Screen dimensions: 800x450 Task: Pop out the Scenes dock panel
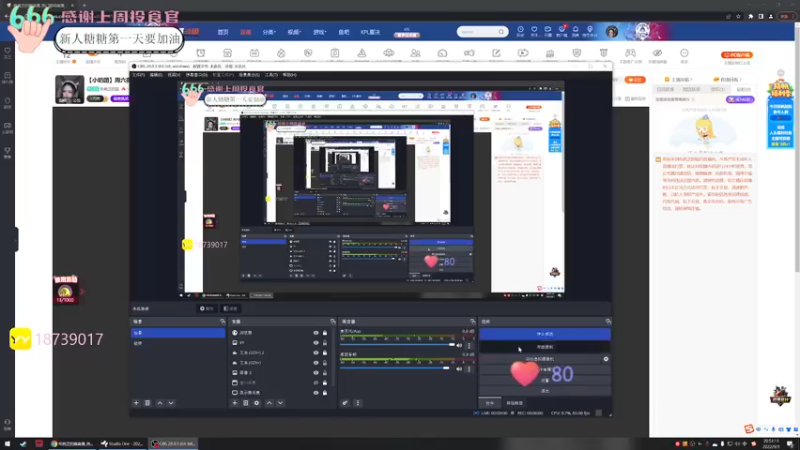point(222,321)
